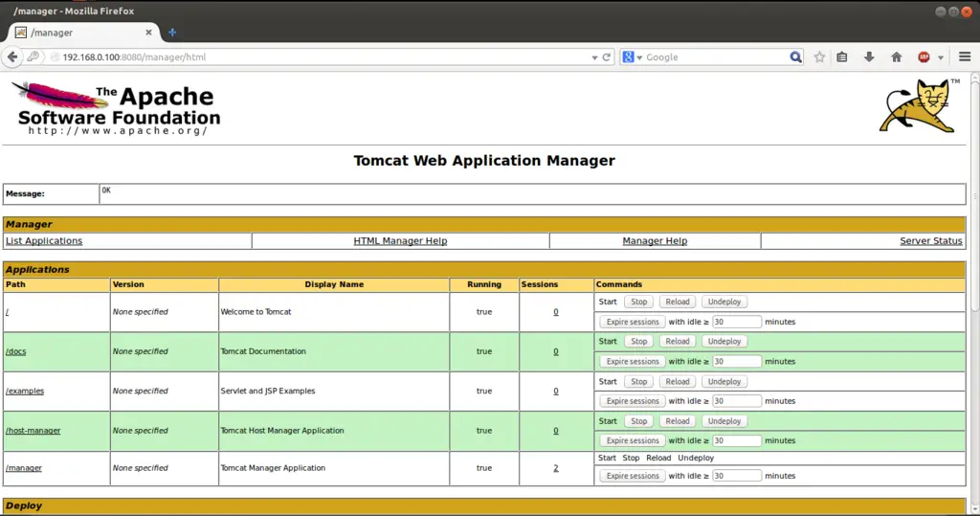Image resolution: width=980 pixels, height=516 pixels.
Task: Click the 'OK' message text
Action: (x=106, y=191)
